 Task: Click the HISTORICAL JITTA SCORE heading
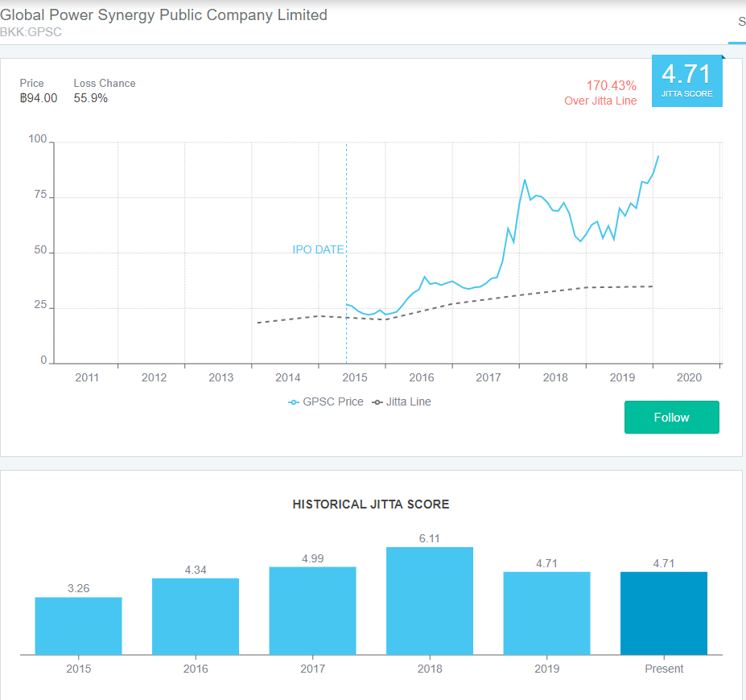[371, 504]
